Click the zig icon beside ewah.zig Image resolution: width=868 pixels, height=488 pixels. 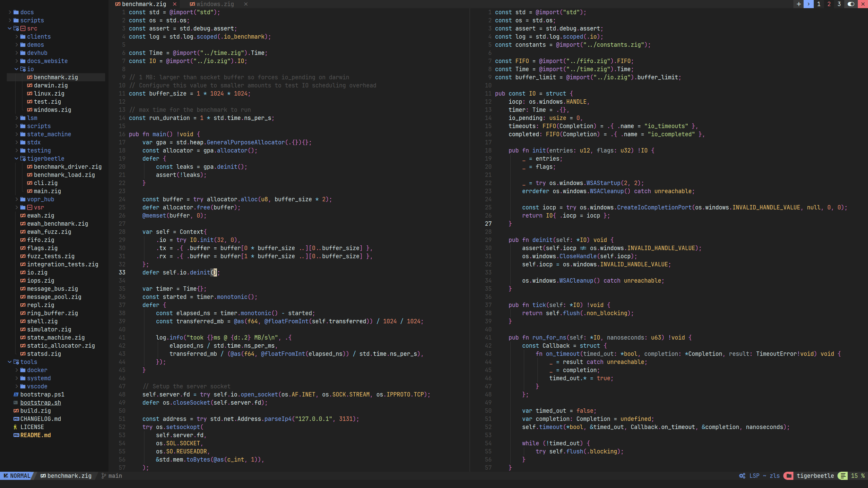(23, 216)
